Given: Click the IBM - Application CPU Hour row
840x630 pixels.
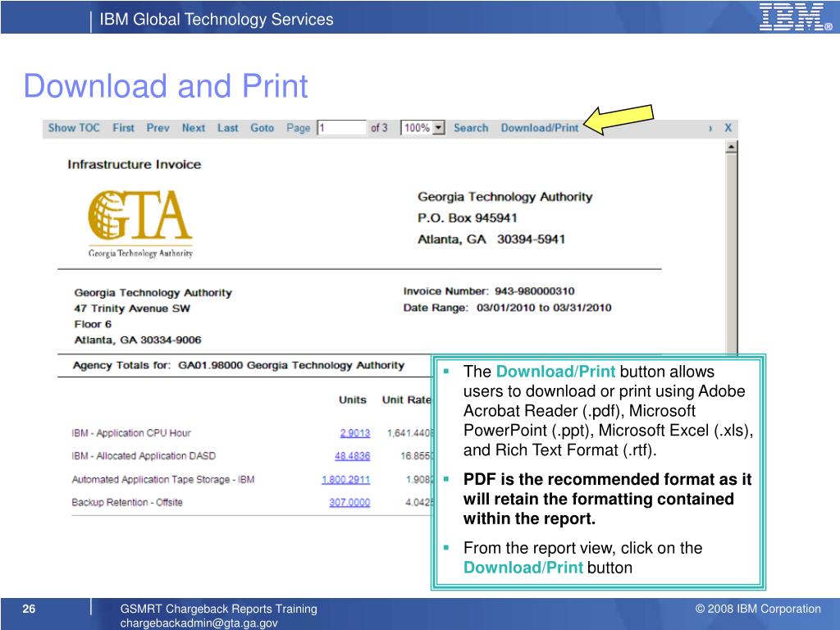Looking at the screenshot, I should point(131,433).
